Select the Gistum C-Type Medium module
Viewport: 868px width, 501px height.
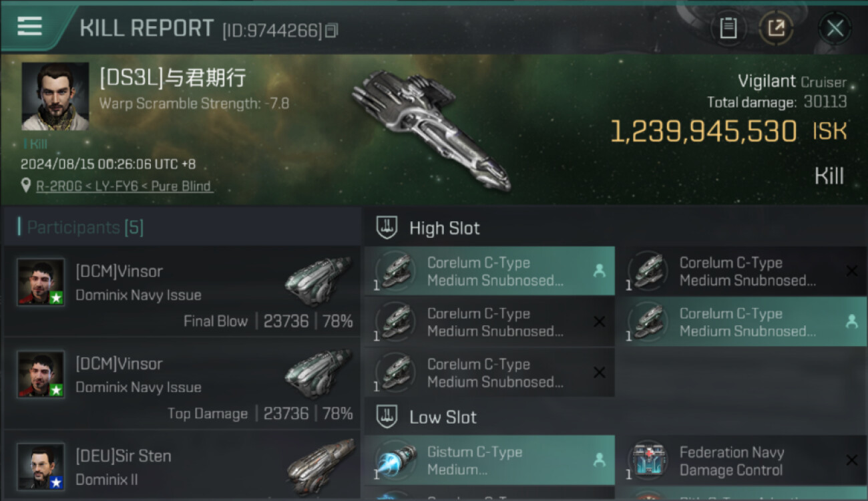(x=489, y=460)
